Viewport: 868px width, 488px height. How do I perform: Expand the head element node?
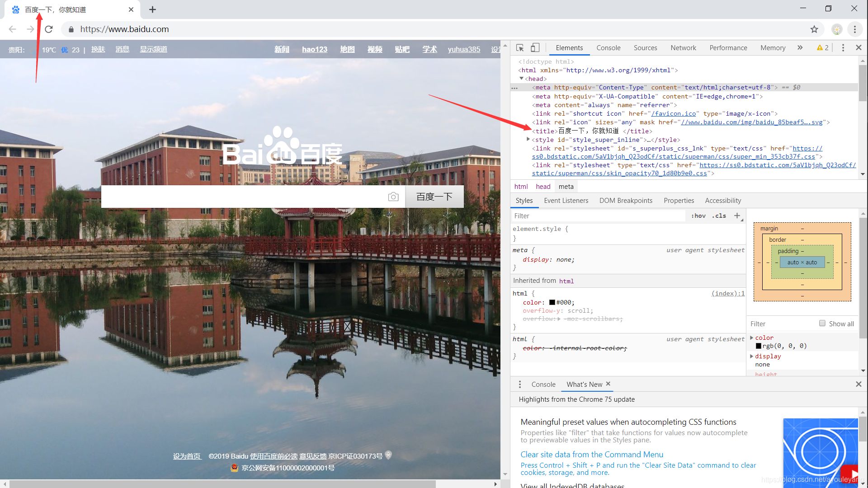pos(521,78)
